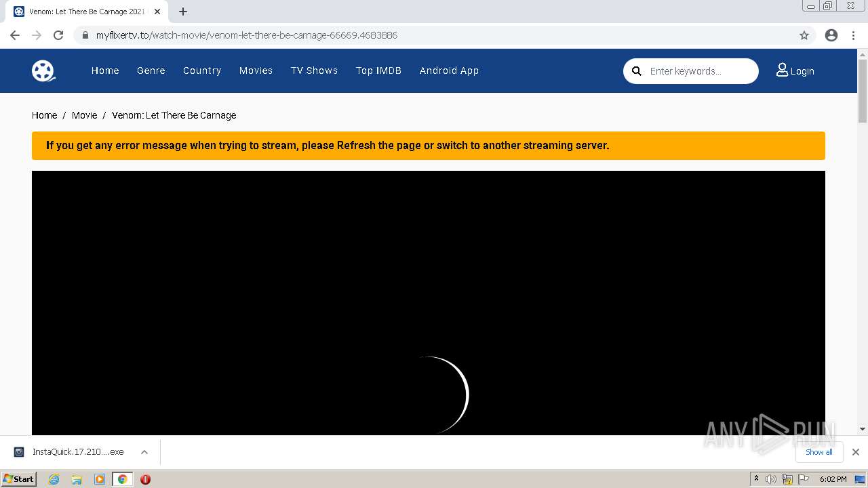
Task: Bookmark page with the star icon
Action: pyautogui.click(x=804, y=35)
